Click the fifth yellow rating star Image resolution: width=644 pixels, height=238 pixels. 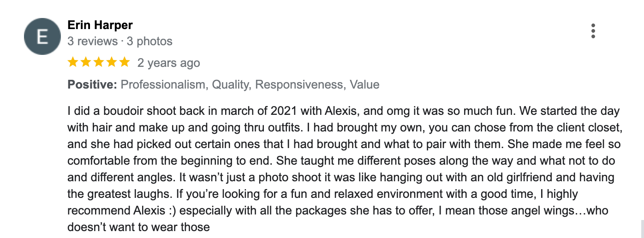click(x=125, y=62)
